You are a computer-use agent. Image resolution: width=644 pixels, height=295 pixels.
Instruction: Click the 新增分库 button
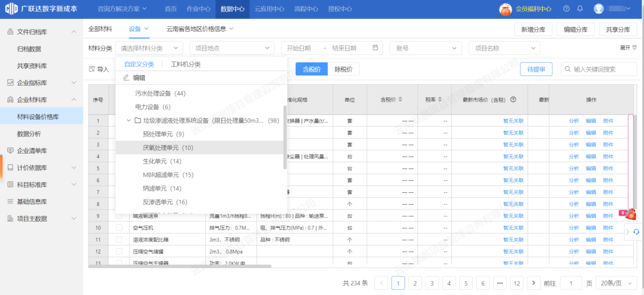click(x=532, y=29)
